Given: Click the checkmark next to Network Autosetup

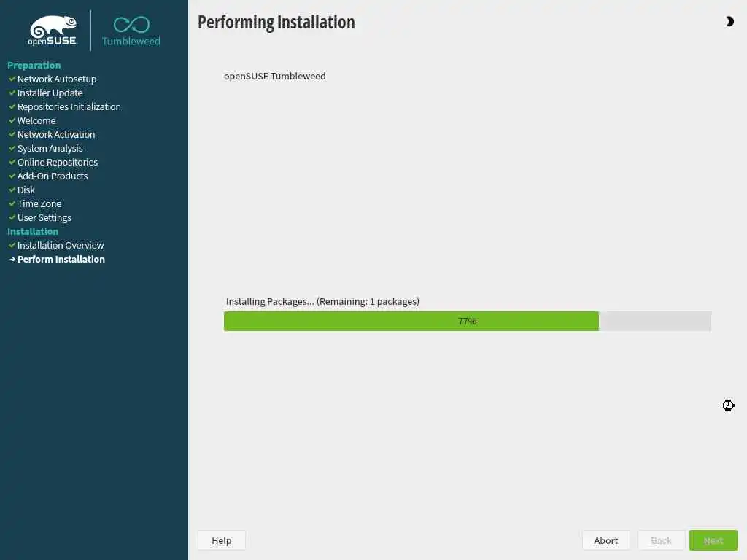Looking at the screenshot, I should click(x=12, y=79).
